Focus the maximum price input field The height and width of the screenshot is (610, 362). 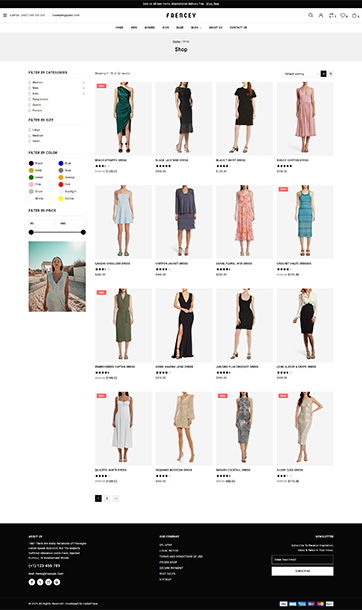[x=72, y=223]
